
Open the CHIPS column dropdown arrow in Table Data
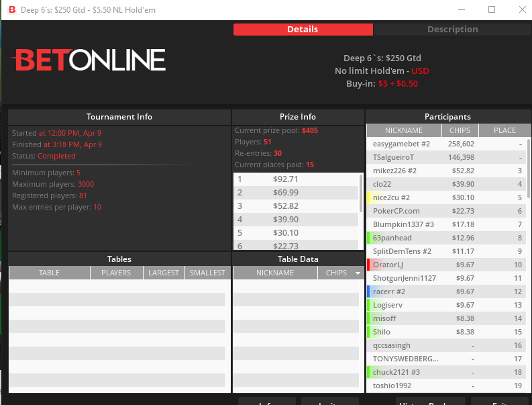click(358, 273)
